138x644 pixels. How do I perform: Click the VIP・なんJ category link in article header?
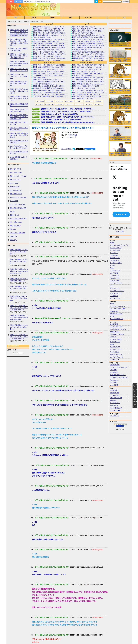click(73, 135)
